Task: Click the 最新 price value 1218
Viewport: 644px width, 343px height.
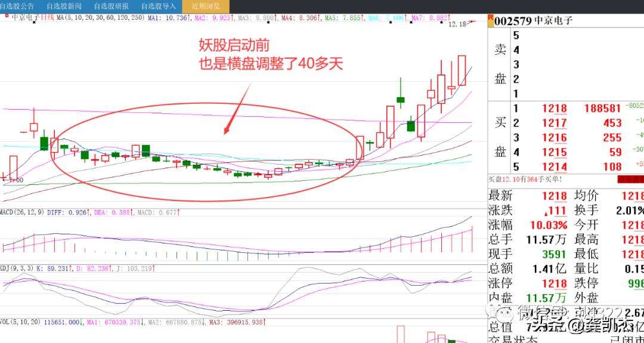Action: pyautogui.click(x=555, y=196)
